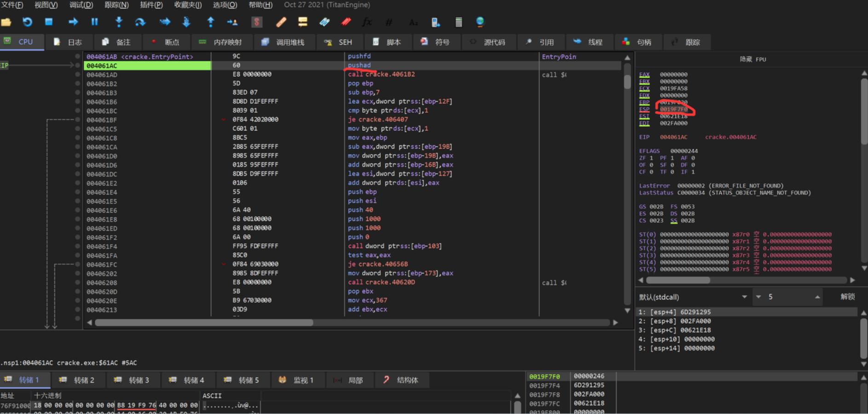Click disassembly scrollbar down arrow
This screenshot has height=414, width=868.
coord(627,311)
